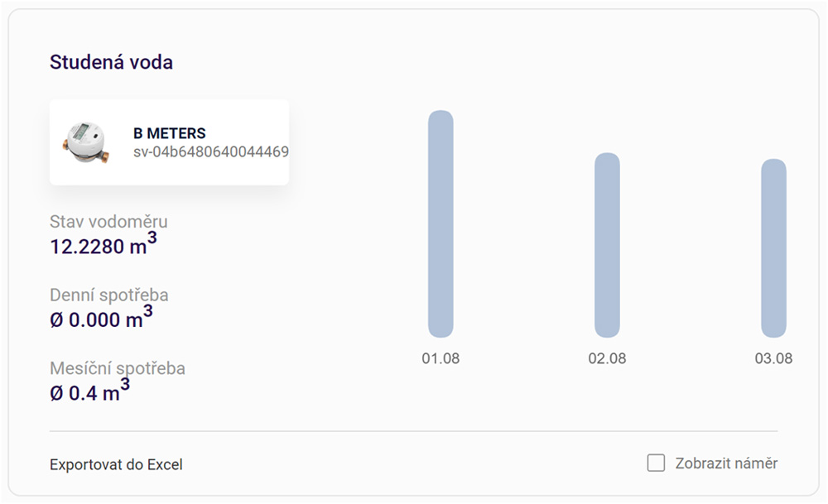Screen dimensions: 828x504
Task: Click the B METERS title text
Action: tap(170, 133)
